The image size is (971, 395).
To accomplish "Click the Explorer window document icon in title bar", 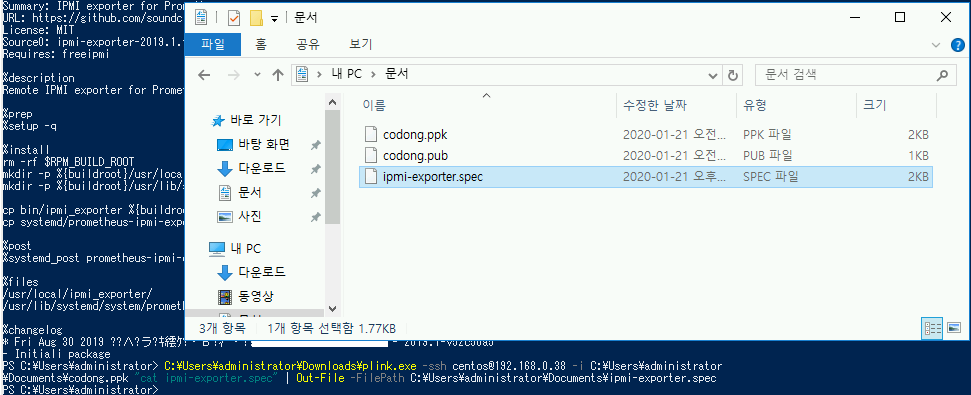I will point(200,17).
